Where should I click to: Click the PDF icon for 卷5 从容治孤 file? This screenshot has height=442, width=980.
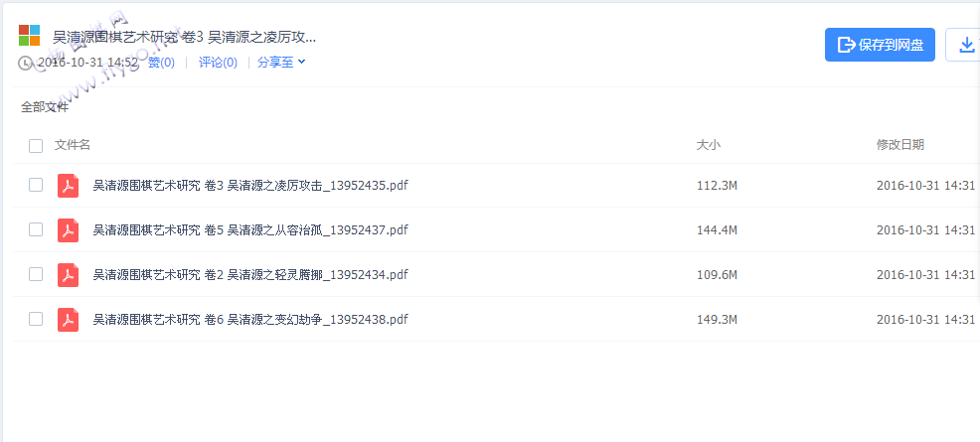point(69,229)
